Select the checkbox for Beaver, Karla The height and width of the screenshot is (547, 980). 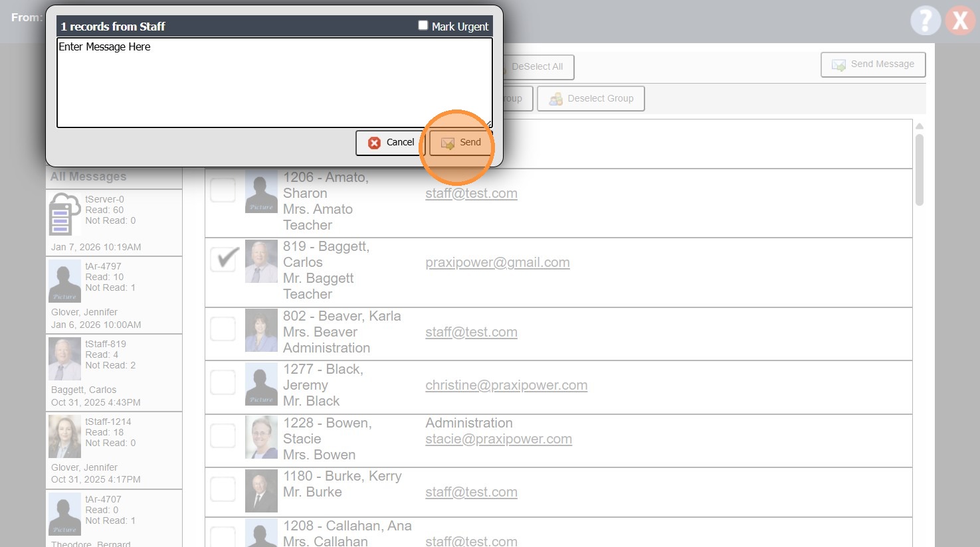(223, 329)
